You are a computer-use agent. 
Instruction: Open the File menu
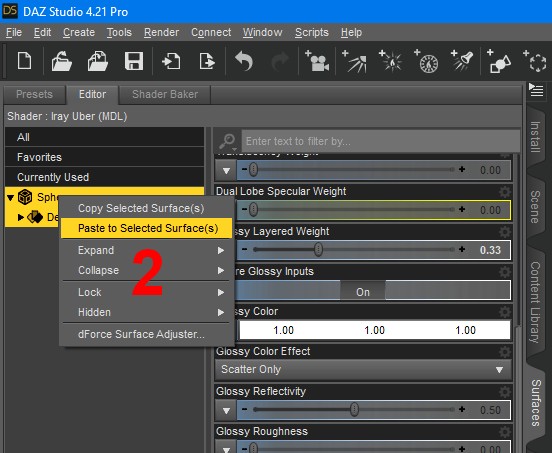(14, 32)
